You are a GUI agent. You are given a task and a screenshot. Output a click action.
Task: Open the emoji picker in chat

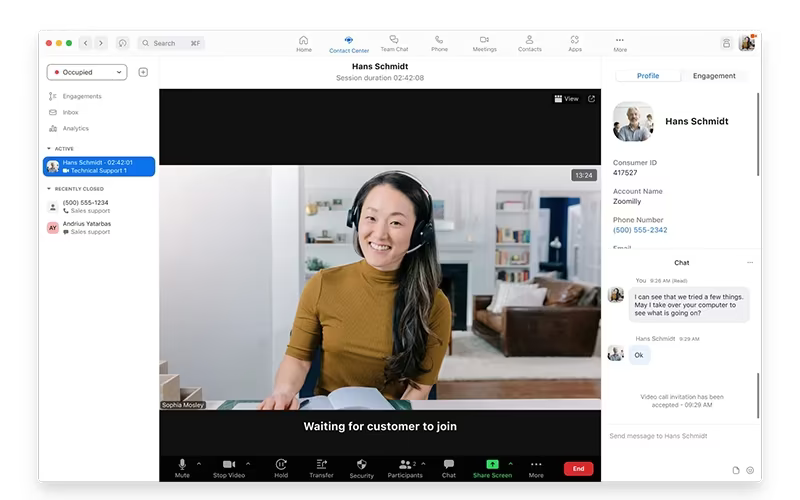click(x=750, y=470)
